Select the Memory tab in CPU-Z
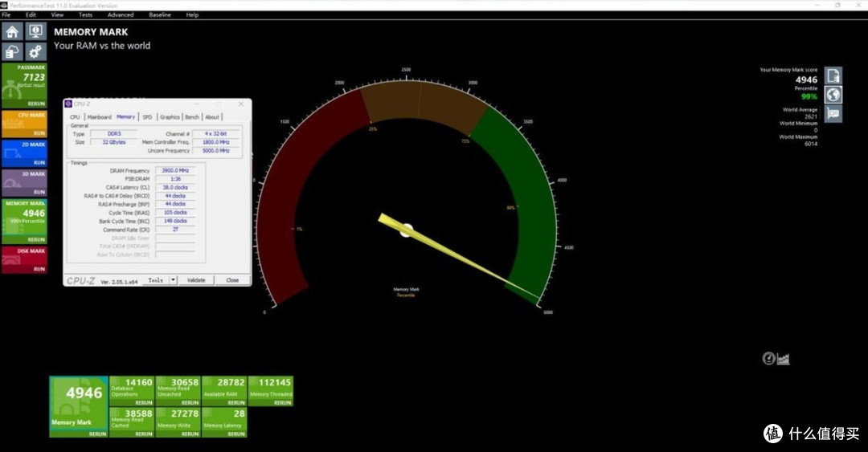The height and width of the screenshot is (452, 868). [125, 116]
